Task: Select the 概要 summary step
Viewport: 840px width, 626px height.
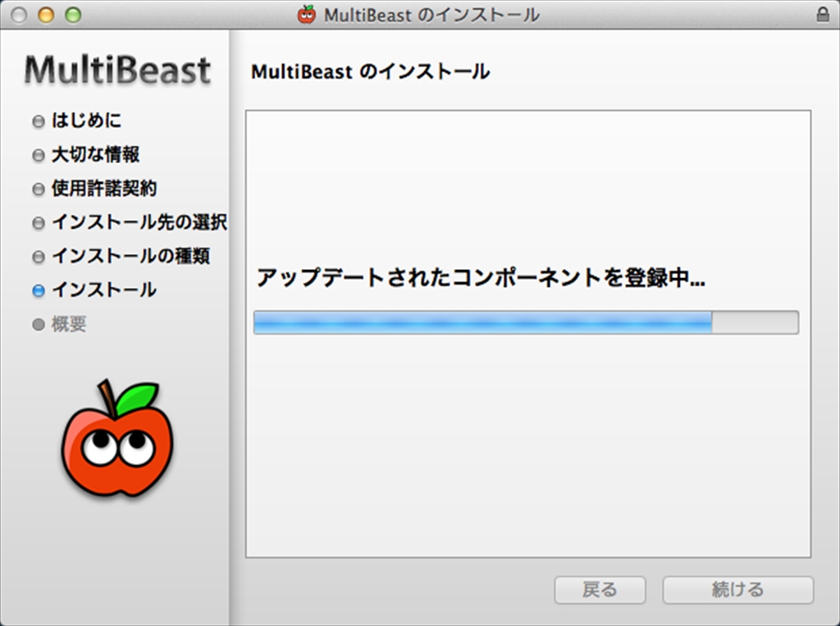Action: tap(69, 324)
